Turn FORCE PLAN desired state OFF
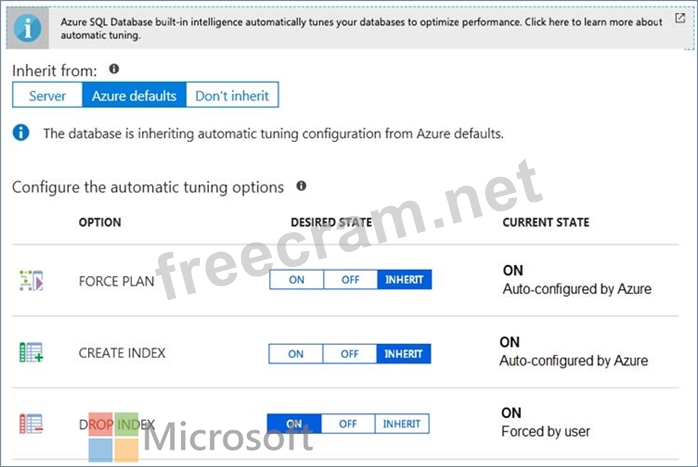Image resolution: width=698 pixels, height=467 pixels. [349, 280]
